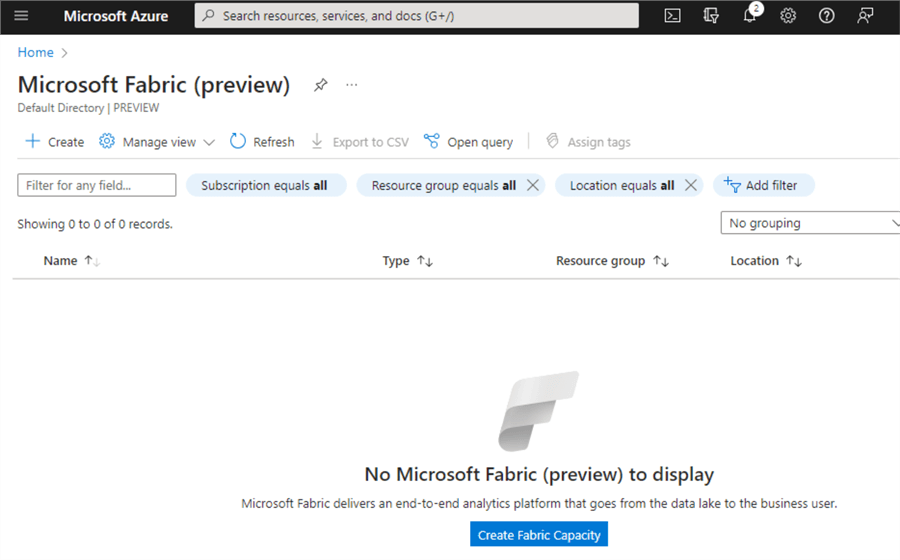The width and height of the screenshot is (900, 560).
Task: Open the Help question mark icon
Action: [827, 15]
